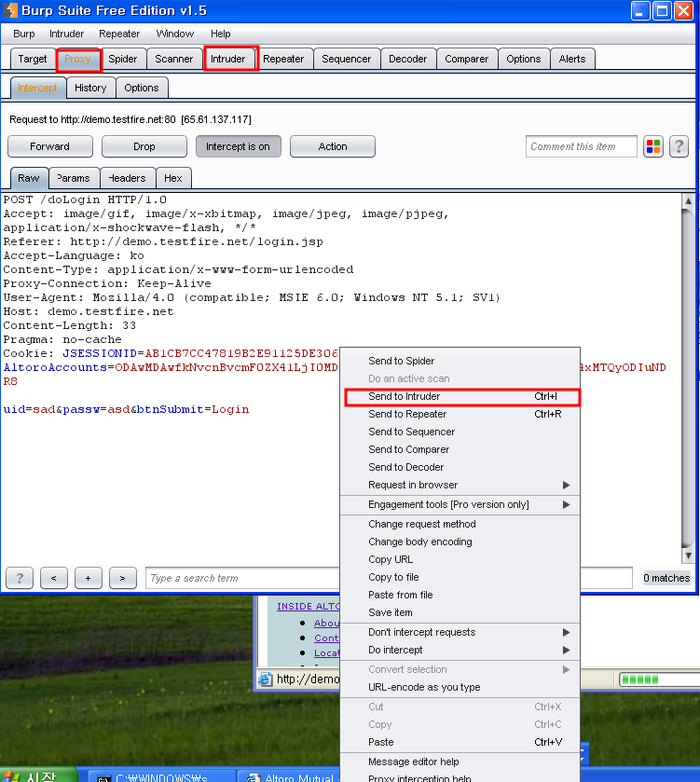Image resolution: width=700 pixels, height=782 pixels.
Task: Open the Help menu
Action: pyautogui.click(x=220, y=34)
